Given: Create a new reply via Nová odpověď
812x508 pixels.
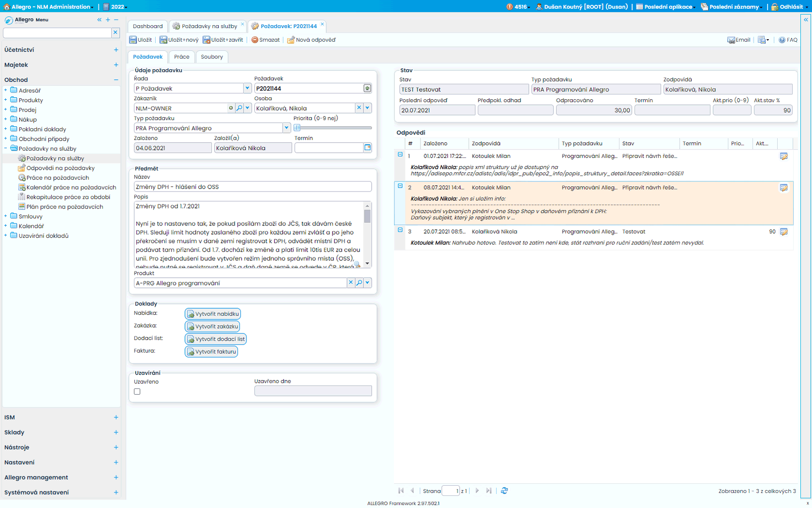Looking at the screenshot, I should [311, 40].
